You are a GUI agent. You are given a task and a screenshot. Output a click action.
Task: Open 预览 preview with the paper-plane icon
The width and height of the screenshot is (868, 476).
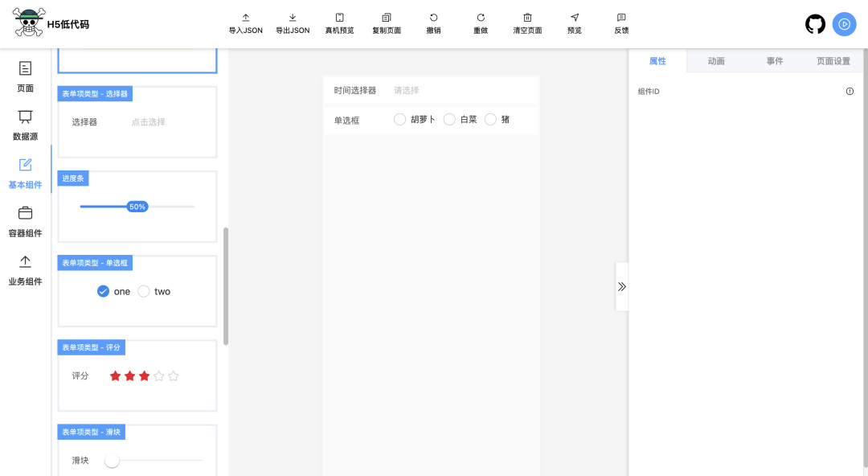click(x=575, y=18)
